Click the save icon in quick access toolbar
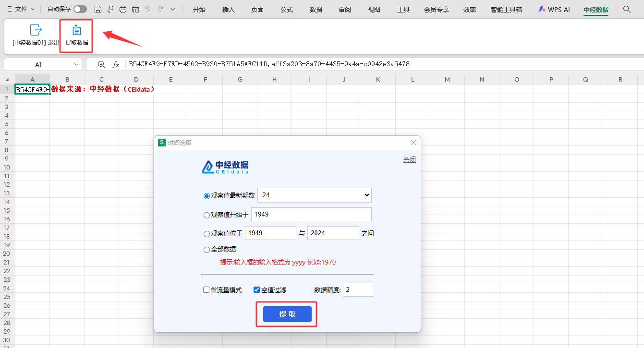644x348 pixels. pos(98,9)
